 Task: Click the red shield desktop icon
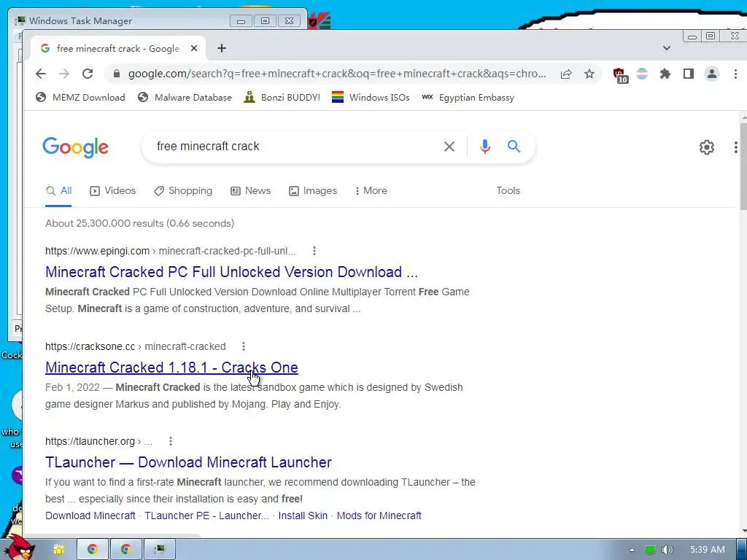coord(319,21)
